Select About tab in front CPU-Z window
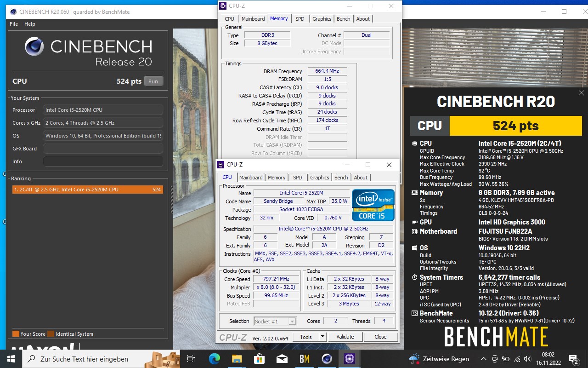 pyautogui.click(x=361, y=178)
